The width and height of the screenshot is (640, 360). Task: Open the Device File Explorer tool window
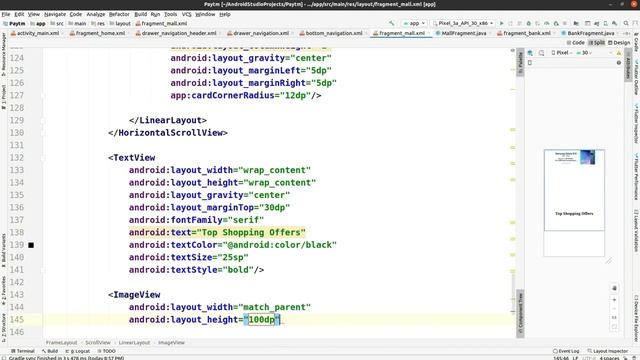pyautogui.click(x=636, y=318)
